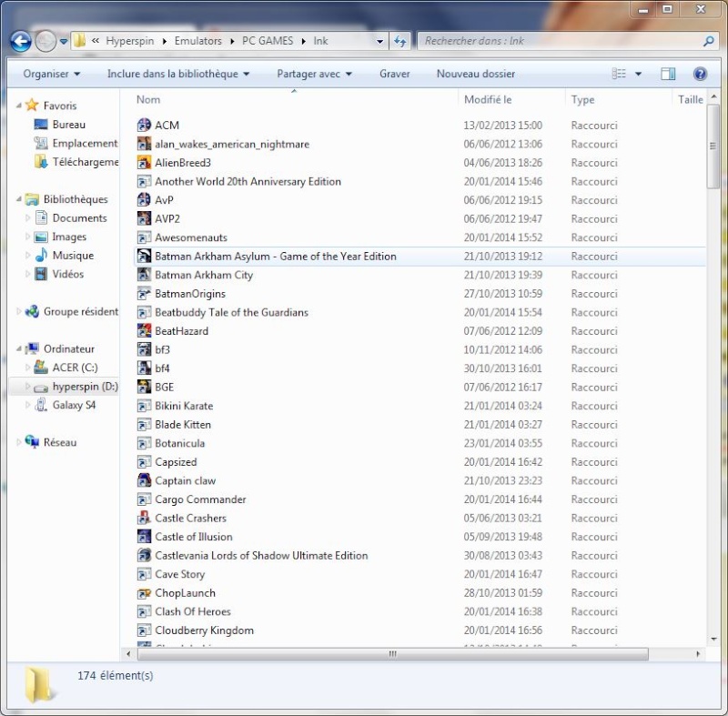This screenshot has width=728, height=716.
Task: Open the address bar history dropdown
Action: 379,41
